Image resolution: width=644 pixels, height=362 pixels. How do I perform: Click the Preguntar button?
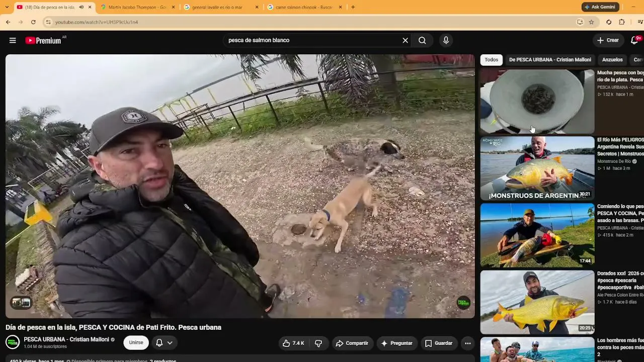pyautogui.click(x=397, y=343)
